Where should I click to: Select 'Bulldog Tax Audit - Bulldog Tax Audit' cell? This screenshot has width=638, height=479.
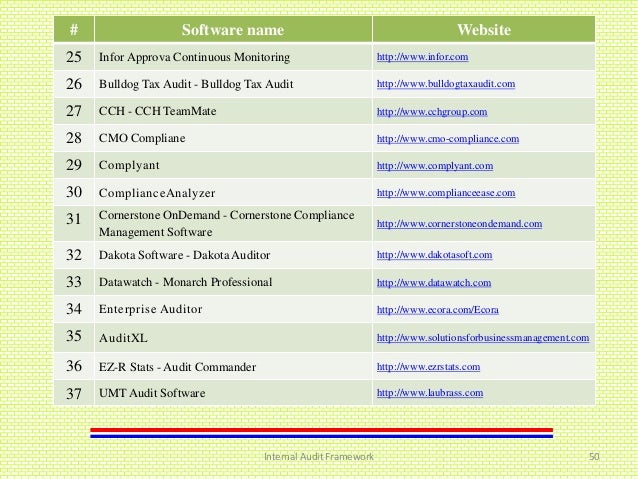click(233, 84)
